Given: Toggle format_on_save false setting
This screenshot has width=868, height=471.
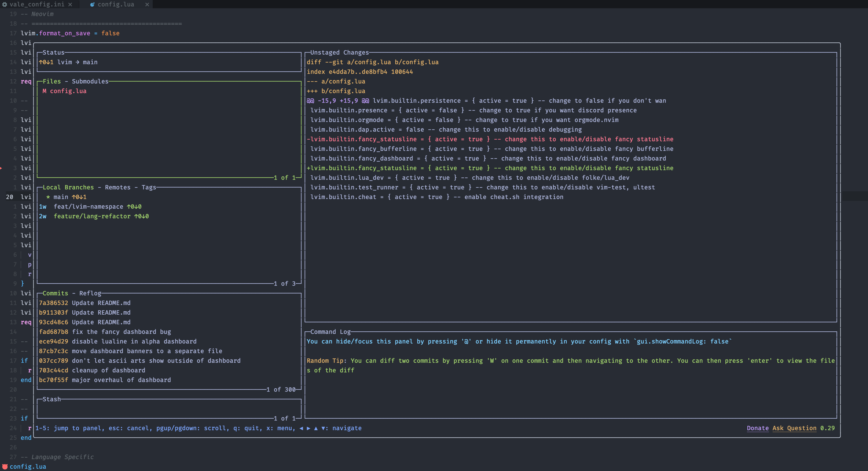Looking at the screenshot, I should click(x=110, y=33).
